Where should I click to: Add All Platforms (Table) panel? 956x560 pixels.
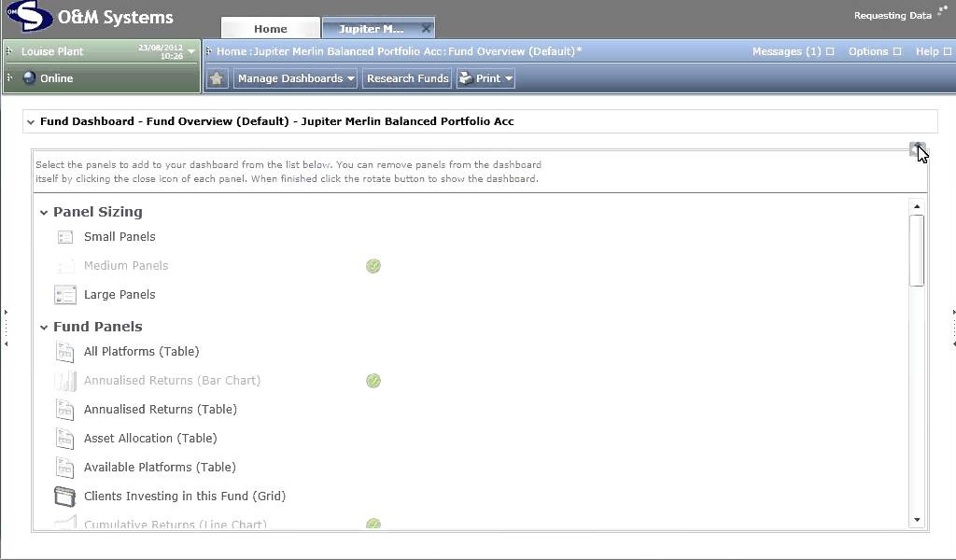pyautogui.click(x=142, y=352)
